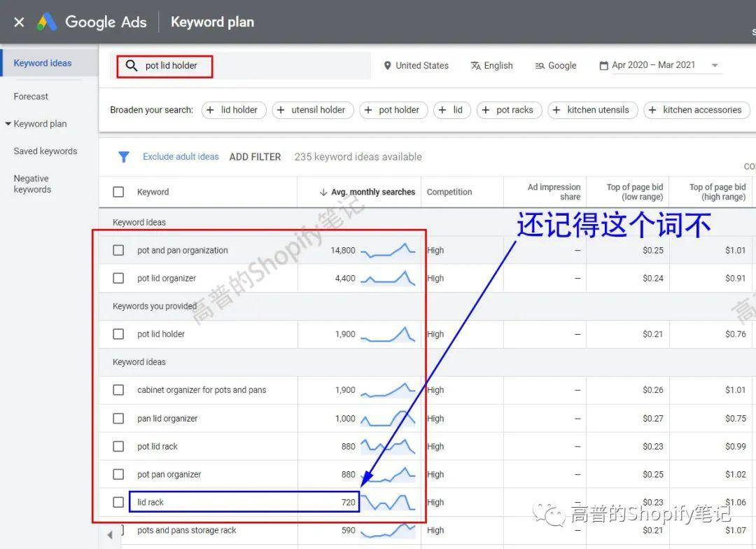Viewport: 756px width, 549px height.
Task: Add 'lid holder' to broaden search
Action: coord(234,110)
